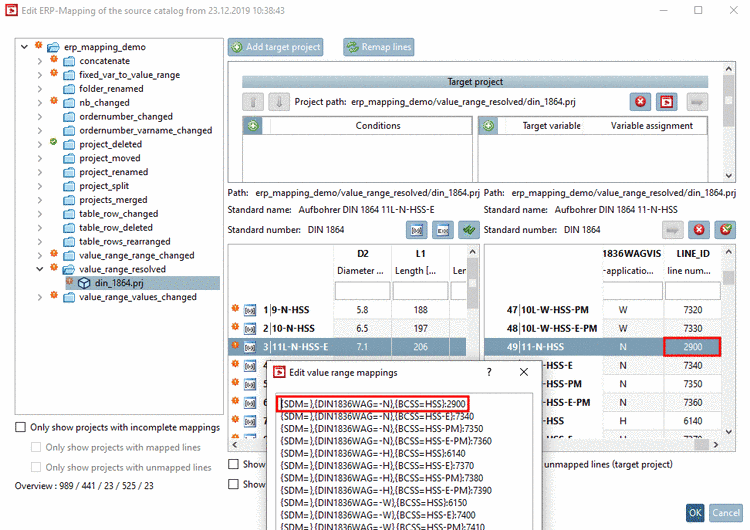Screen dimensions: 750x530
Task: Click the open project icon beside Project path
Action: click(x=667, y=101)
